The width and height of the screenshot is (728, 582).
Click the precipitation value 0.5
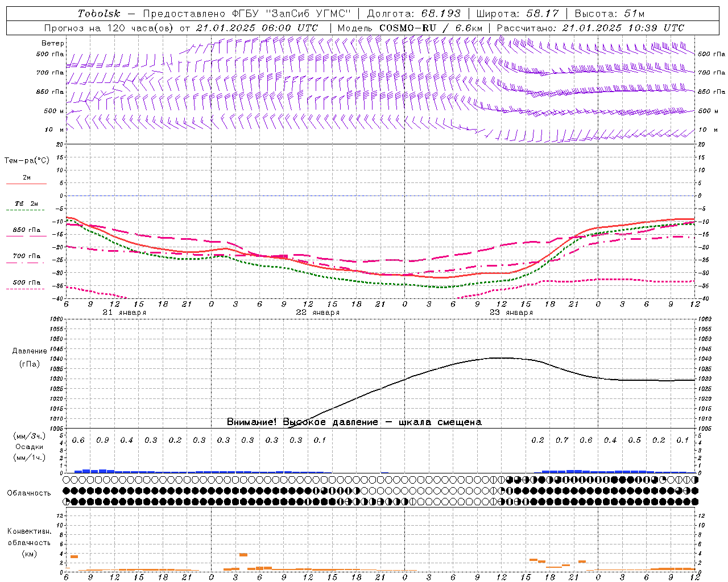point(634,440)
